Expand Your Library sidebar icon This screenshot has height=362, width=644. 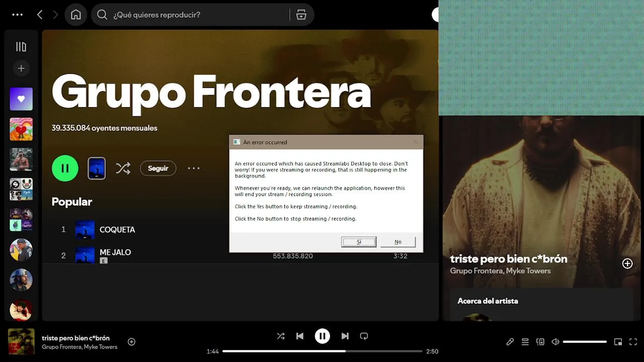tap(21, 47)
